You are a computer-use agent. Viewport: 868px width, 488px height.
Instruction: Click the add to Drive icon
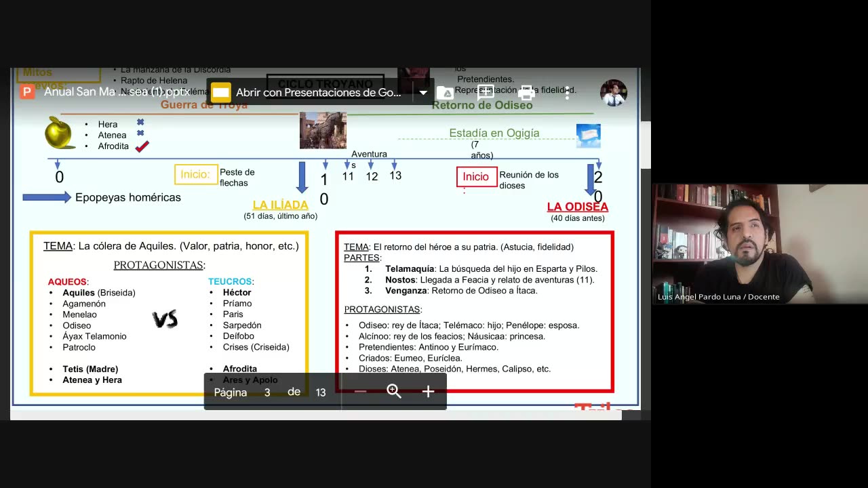click(x=445, y=93)
